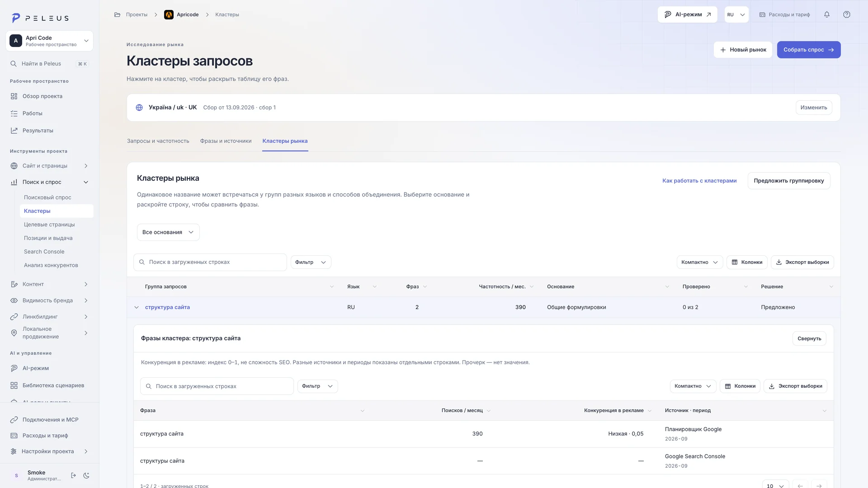Click Колонки button in cluster phrases toolbar

coord(740,386)
